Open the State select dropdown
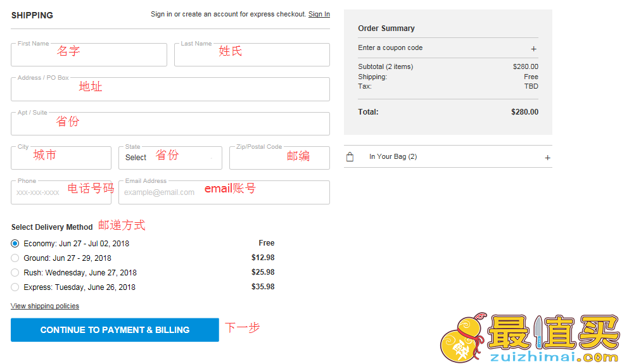 [x=170, y=158]
